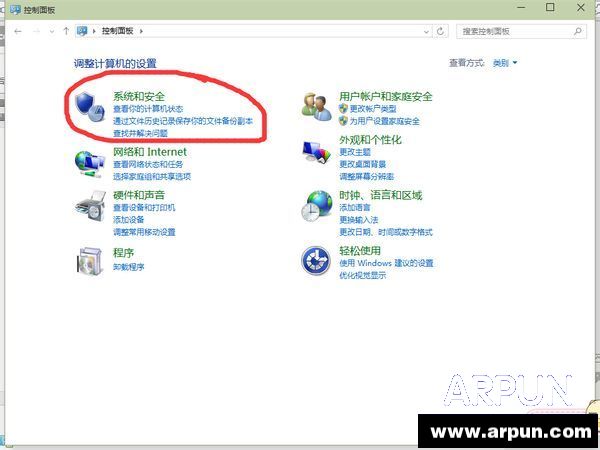Image resolution: width=600 pixels, height=450 pixels.
Task: Click the back arrow navigation button
Action: click(18, 31)
